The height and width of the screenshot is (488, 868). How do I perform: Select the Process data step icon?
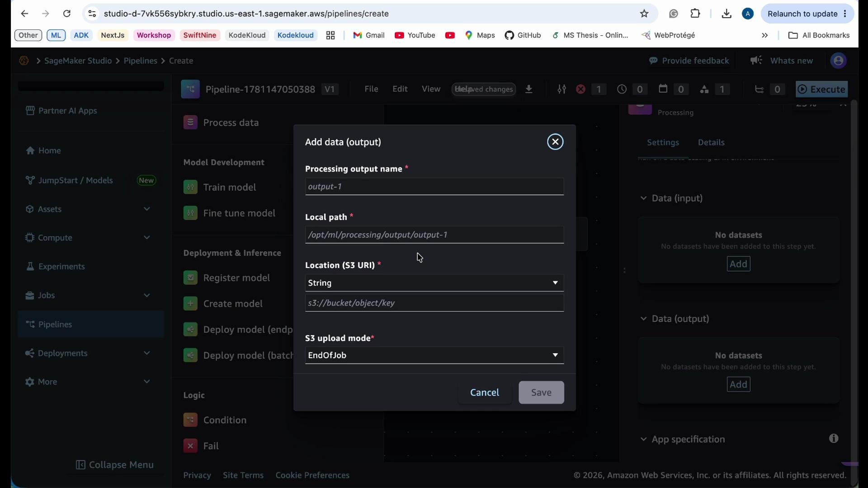click(x=190, y=122)
